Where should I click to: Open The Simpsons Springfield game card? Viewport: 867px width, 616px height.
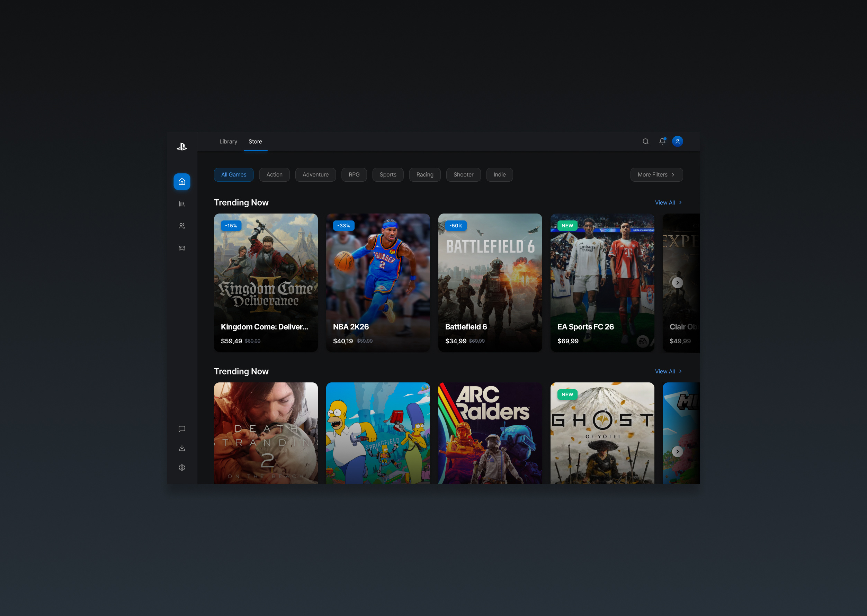tap(378, 433)
